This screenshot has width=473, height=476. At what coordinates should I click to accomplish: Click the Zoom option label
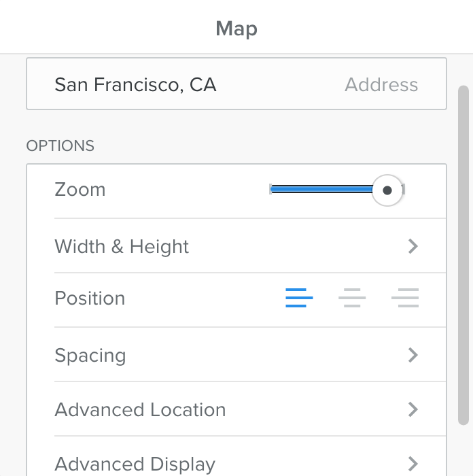[x=80, y=189]
